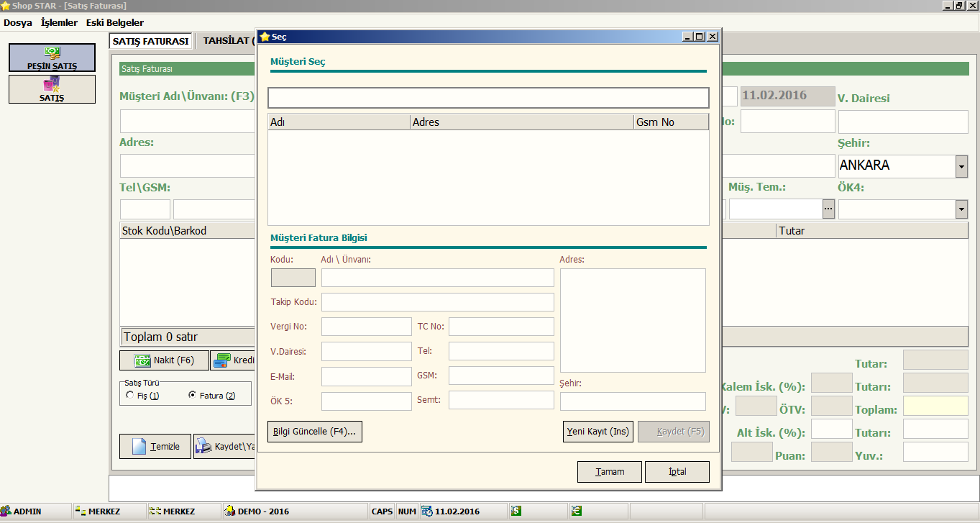The image size is (980, 523).
Task: Click the ADMIN user status bar icon
Action: (6, 511)
